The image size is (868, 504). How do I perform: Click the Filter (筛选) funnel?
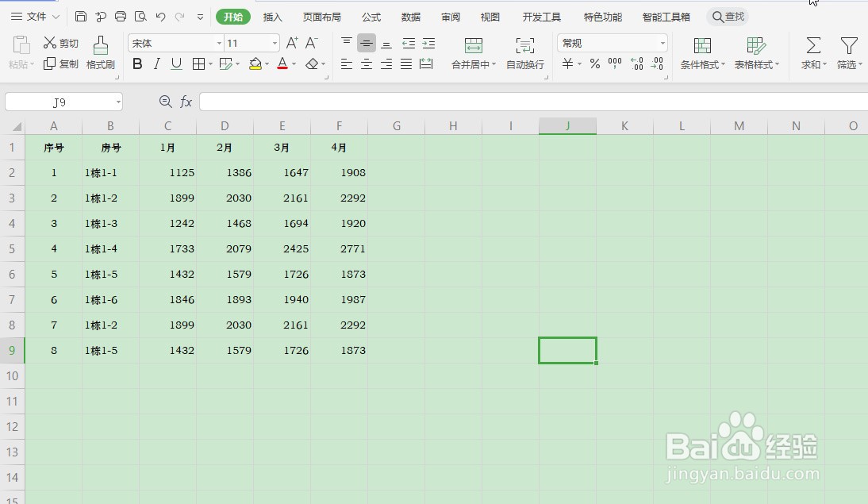point(849,53)
